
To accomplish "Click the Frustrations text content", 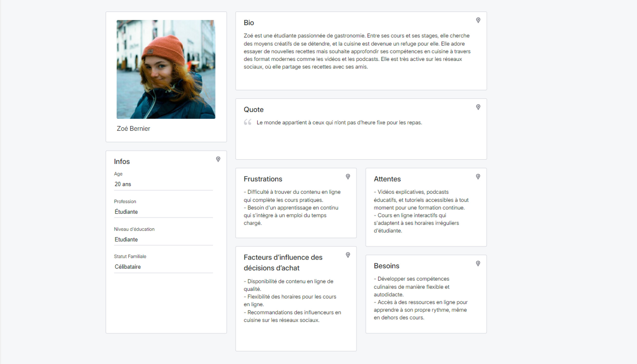I will (x=292, y=208).
